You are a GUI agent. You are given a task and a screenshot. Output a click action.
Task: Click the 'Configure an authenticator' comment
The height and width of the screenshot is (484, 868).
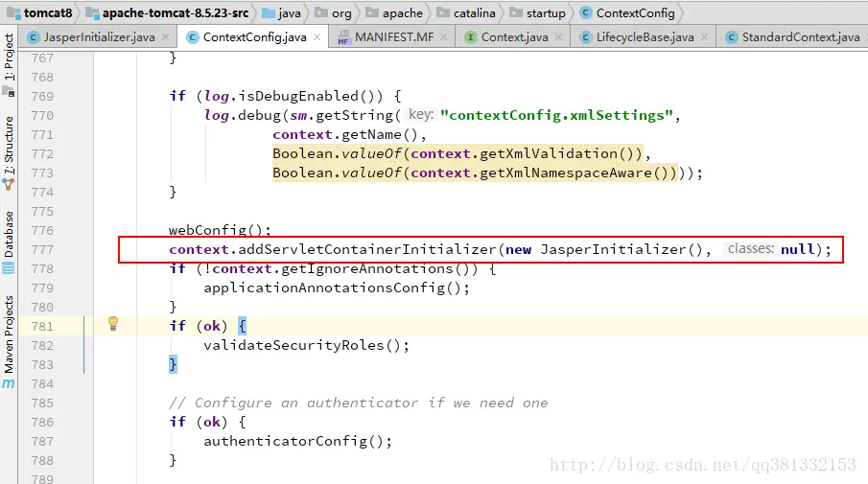pos(359,403)
